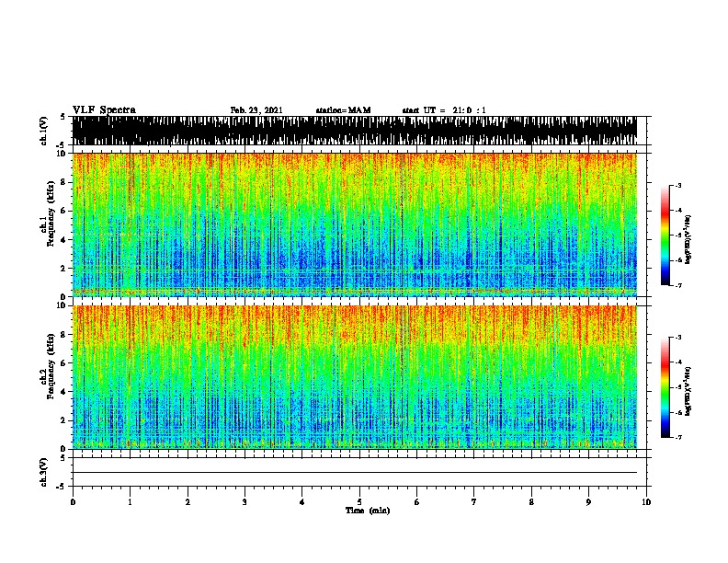Click the "station=MAM" header label

click(x=343, y=110)
